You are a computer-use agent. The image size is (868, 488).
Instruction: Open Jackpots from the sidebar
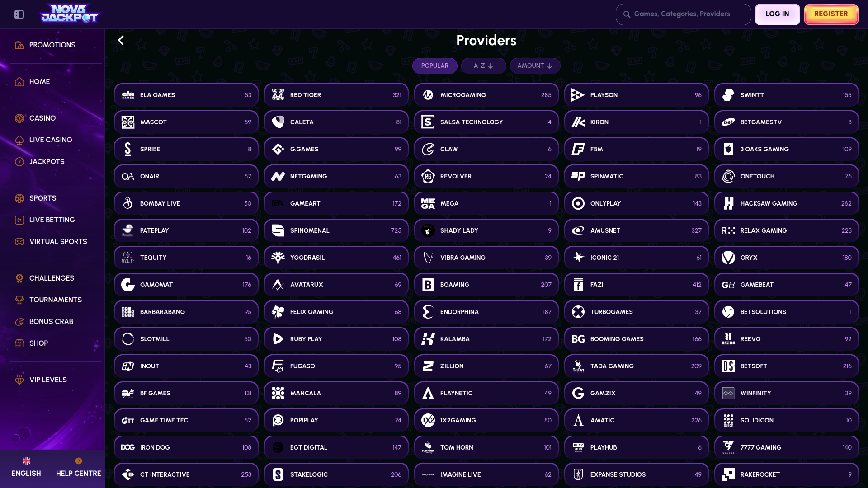[x=47, y=162]
